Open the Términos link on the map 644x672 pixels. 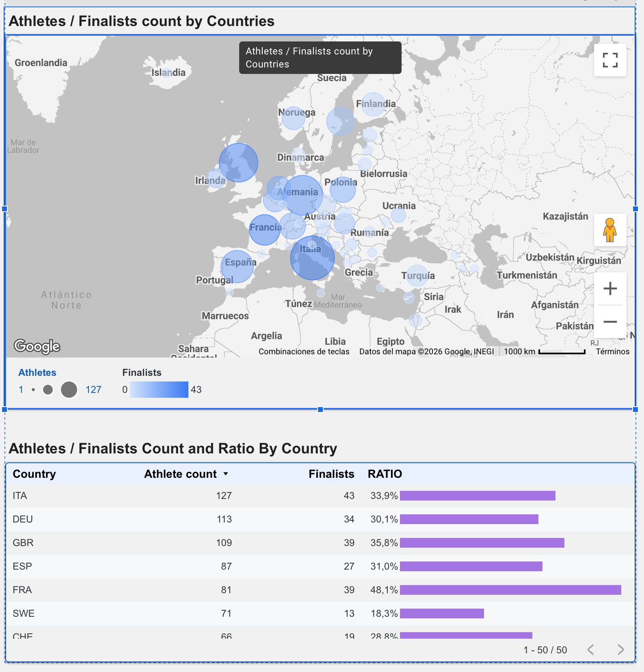612,351
